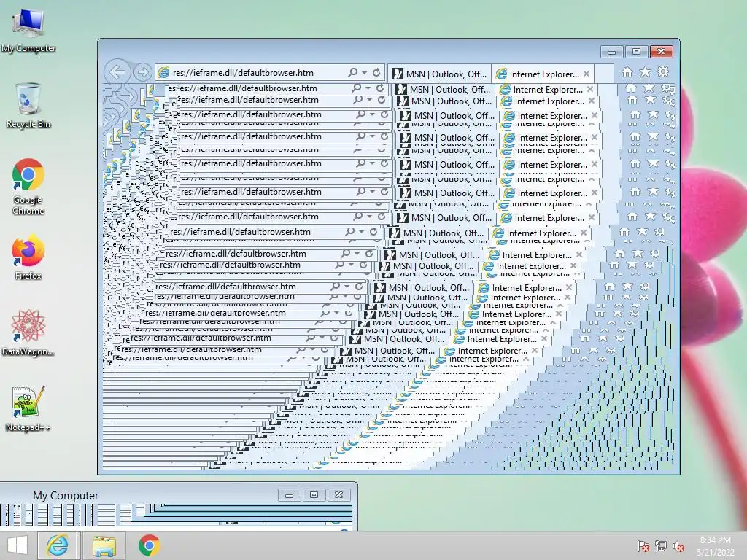Expand the top address bar's autocomplete dropdown arrow
Viewport: 747px width, 560px height.
click(365, 73)
